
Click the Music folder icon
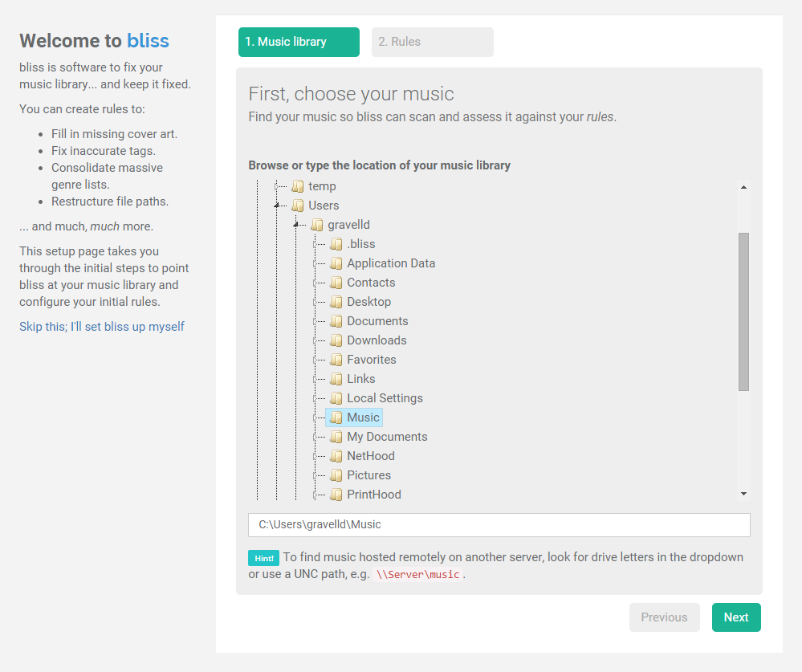336,417
